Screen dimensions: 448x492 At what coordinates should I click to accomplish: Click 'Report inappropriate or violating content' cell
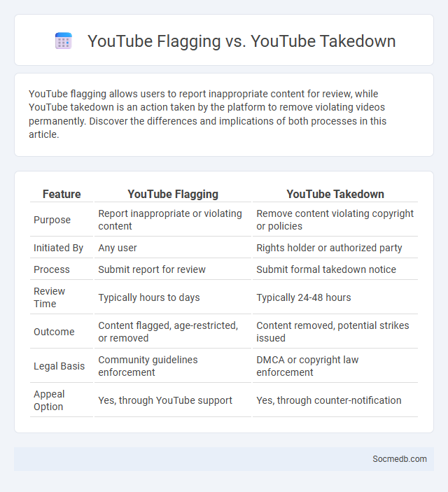coord(173,220)
